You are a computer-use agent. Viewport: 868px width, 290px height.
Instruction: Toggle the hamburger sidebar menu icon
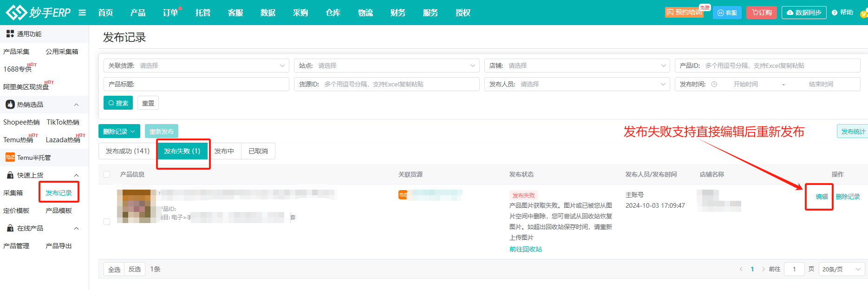82,13
